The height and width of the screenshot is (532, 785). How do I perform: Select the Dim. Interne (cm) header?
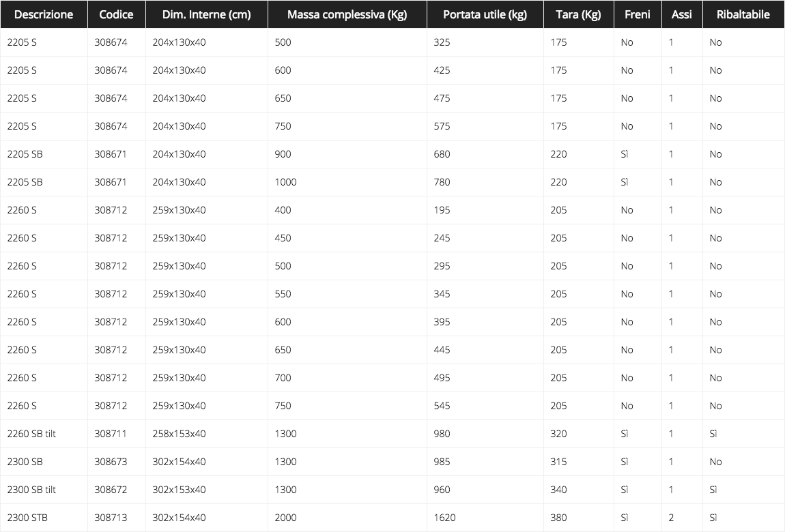pyautogui.click(x=206, y=14)
